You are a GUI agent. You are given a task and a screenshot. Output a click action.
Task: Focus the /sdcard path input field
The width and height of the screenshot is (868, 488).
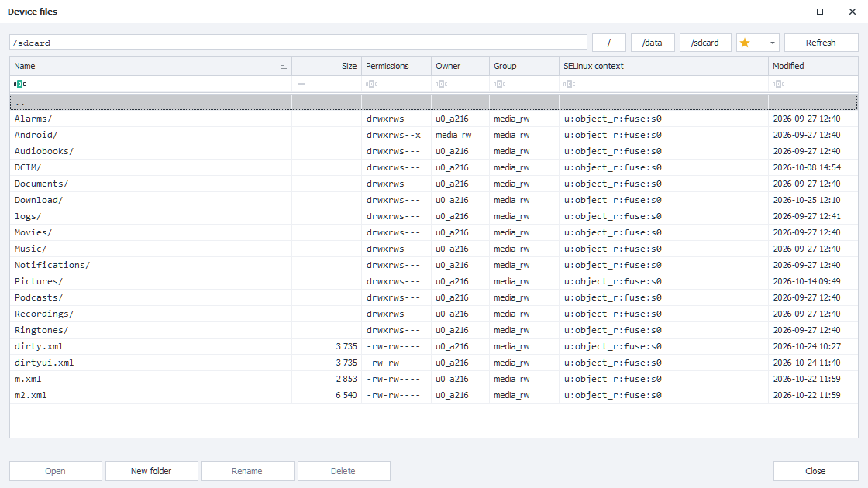coord(298,43)
